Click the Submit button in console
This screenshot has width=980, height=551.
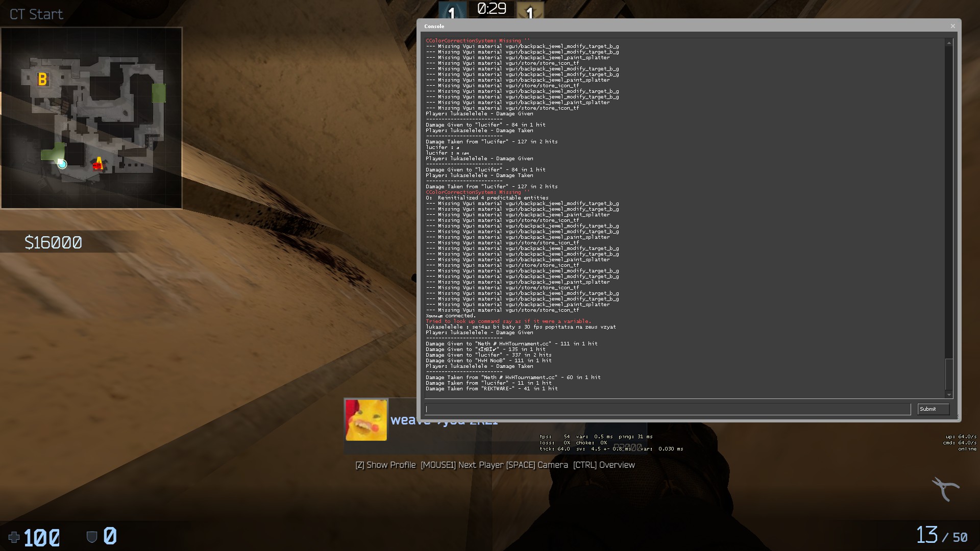coord(933,409)
